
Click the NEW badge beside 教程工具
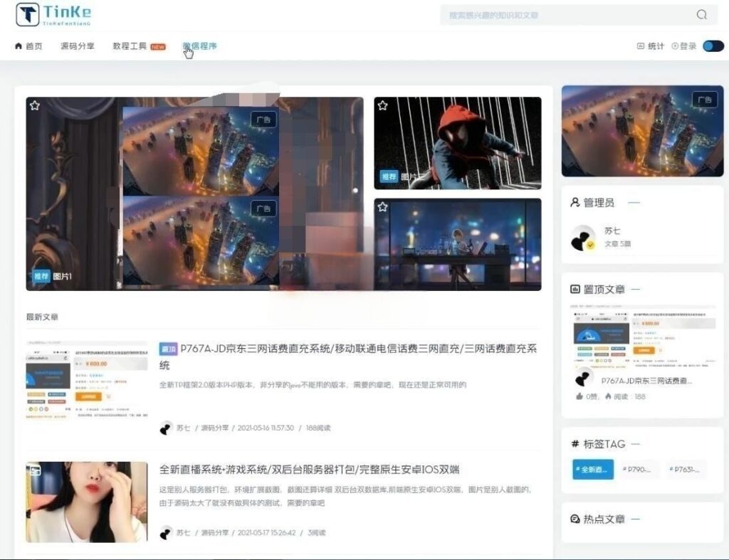[158, 46]
